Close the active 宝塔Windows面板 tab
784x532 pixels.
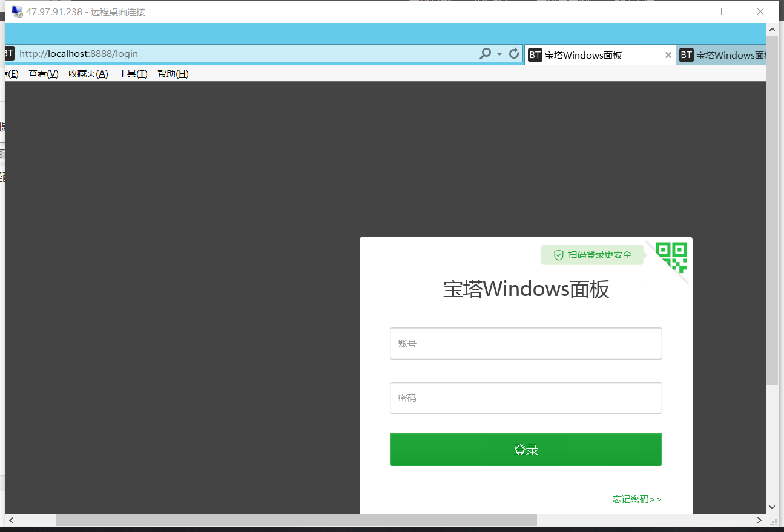[x=668, y=55]
